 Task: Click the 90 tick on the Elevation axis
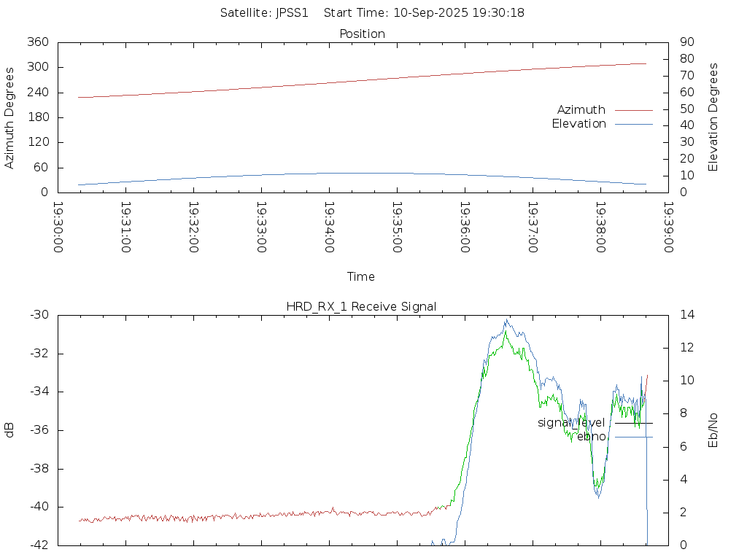[x=687, y=42]
